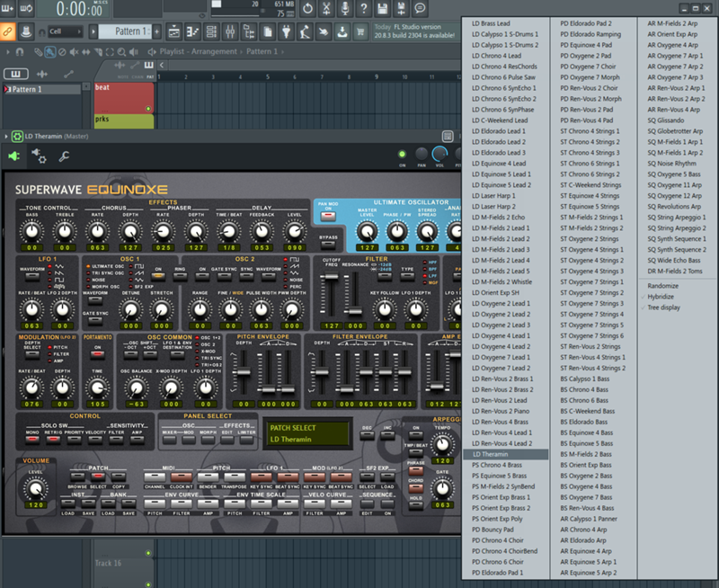The height and width of the screenshot is (588, 719).
Task: Click the green gear plugin options icon
Action: click(x=17, y=137)
